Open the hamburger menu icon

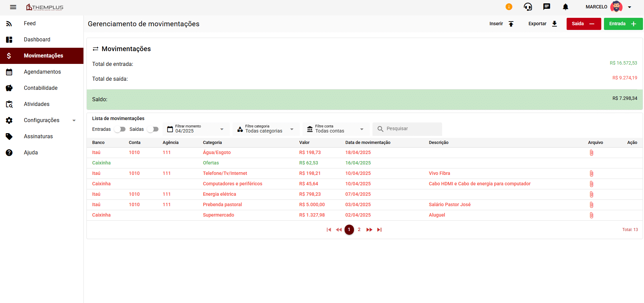coord(13,7)
